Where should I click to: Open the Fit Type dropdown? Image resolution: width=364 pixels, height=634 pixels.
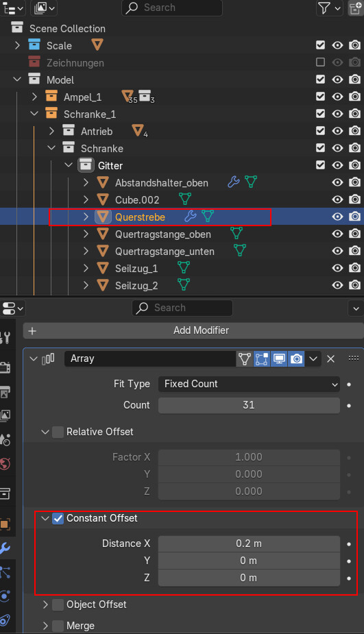click(x=249, y=384)
